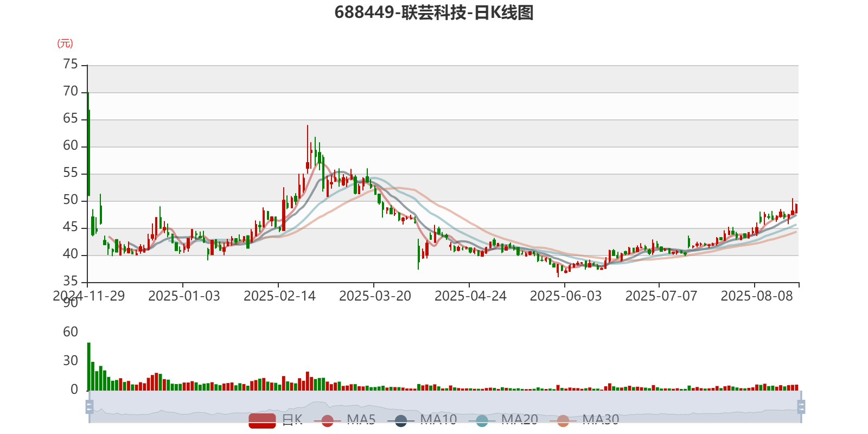Screen dimensions: 868x434
Task: Click the 75 price axis label
Action: click(x=71, y=65)
